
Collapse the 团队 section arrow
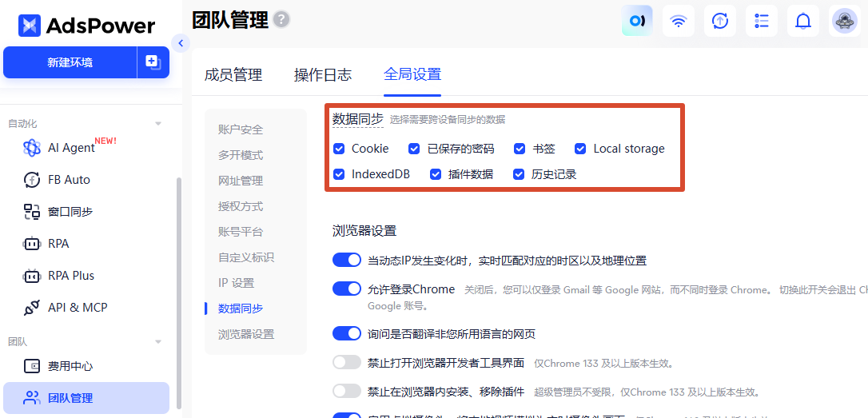pos(158,342)
